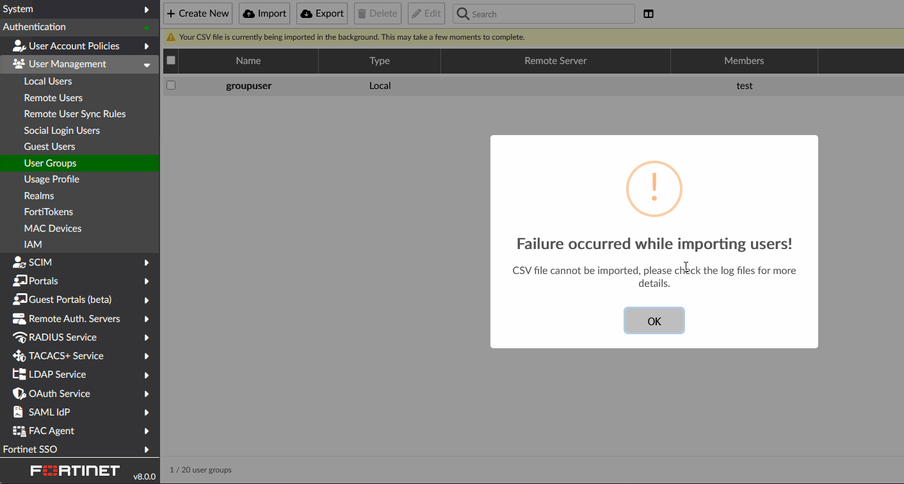
Task: Click inside the Search field
Action: tap(544, 14)
